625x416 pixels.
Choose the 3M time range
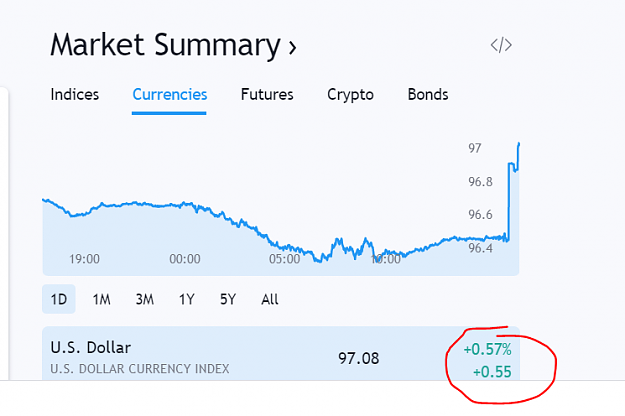click(x=144, y=299)
